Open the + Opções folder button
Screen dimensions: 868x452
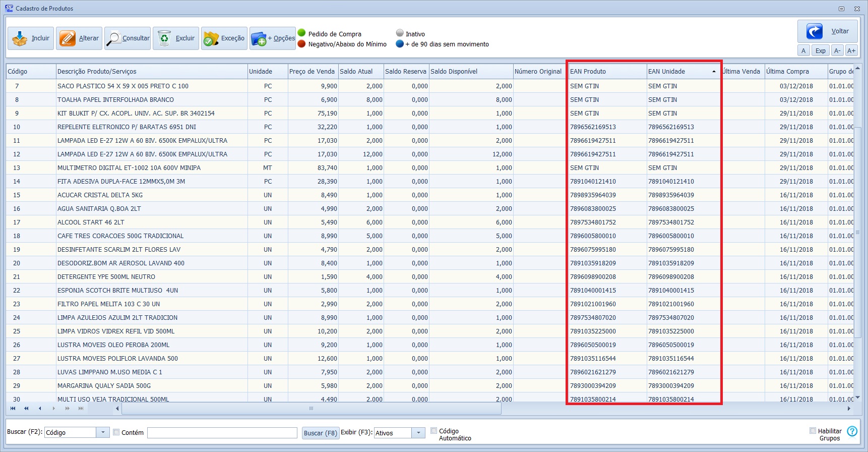(x=273, y=38)
